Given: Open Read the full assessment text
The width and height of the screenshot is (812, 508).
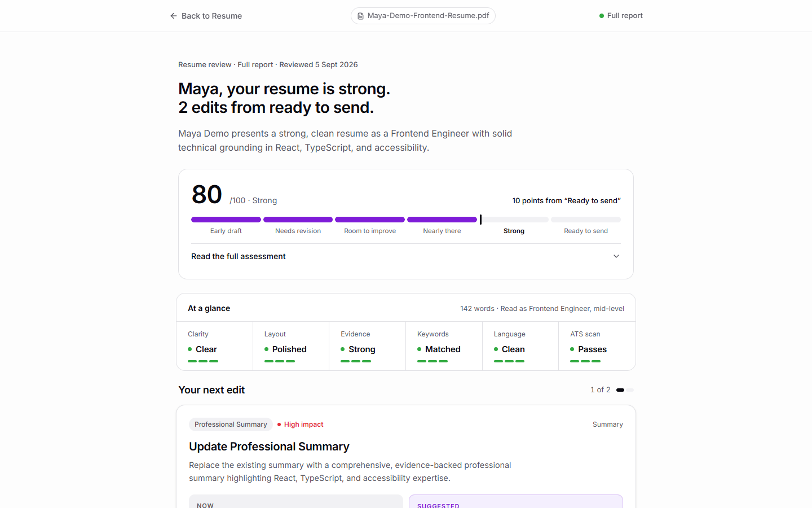Looking at the screenshot, I should pyautogui.click(x=239, y=256).
